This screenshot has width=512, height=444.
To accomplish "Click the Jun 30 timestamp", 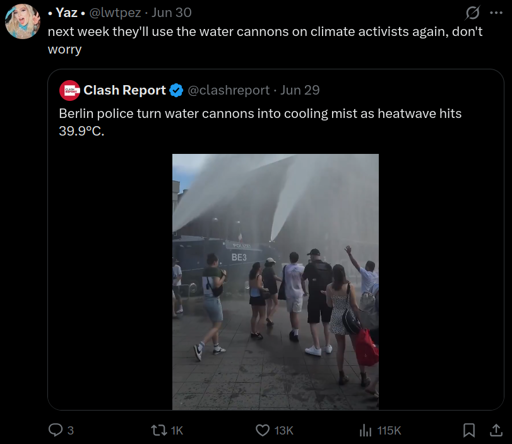I will point(171,13).
